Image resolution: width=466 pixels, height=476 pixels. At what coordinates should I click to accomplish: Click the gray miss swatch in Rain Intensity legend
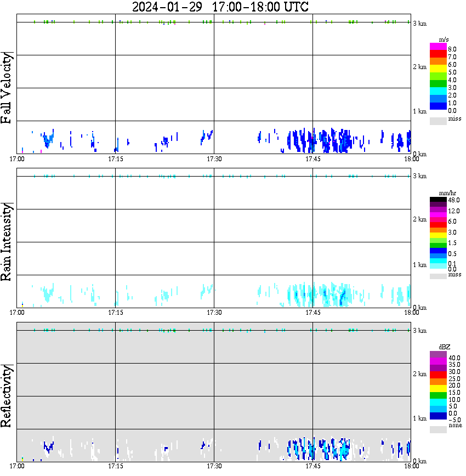pyautogui.click(x=438, y=276)
